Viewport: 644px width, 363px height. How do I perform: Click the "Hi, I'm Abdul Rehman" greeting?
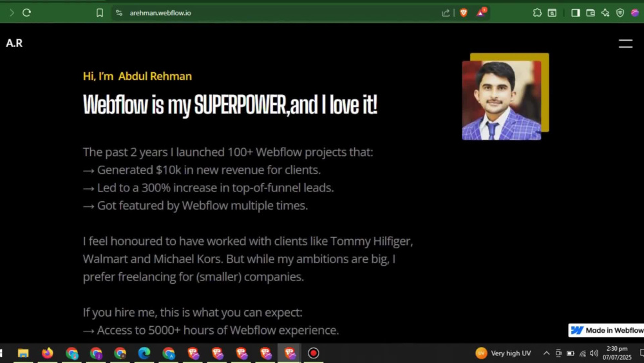137,77
